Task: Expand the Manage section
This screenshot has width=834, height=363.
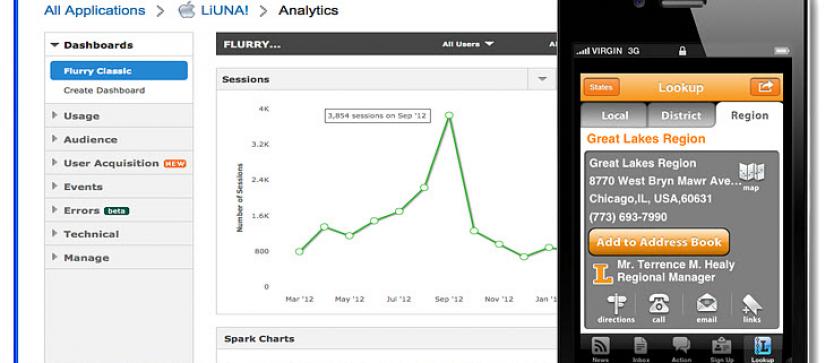Action: click(x=119, y=258)
